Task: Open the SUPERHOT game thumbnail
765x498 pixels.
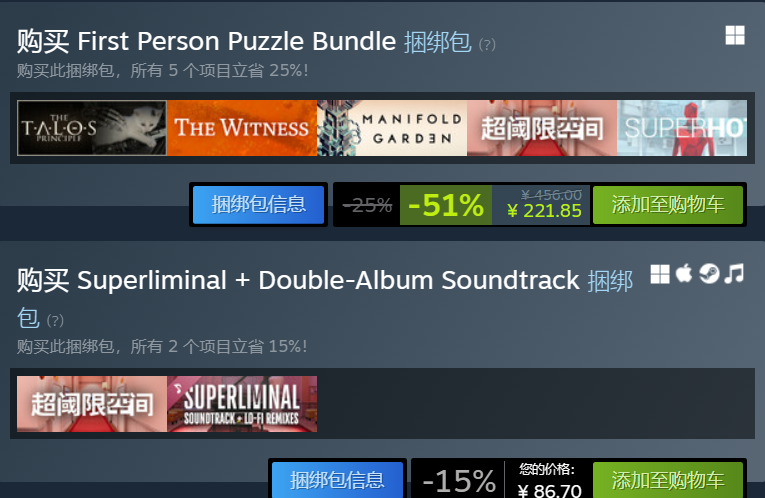Action: point(682,128)
